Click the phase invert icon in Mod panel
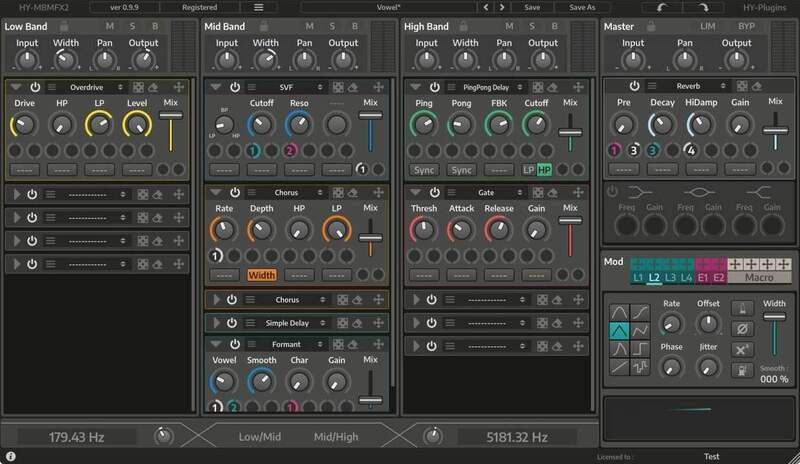800x464 pixels. click(x=743, y=329)
